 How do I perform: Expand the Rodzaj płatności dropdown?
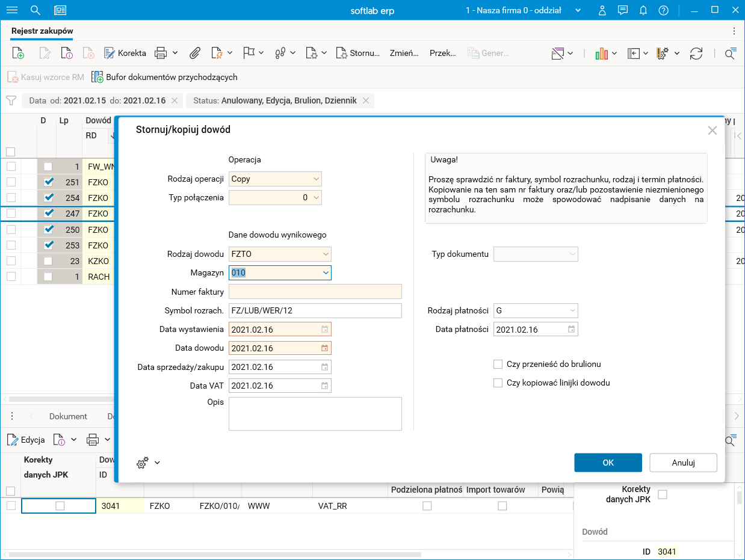tap(571, 311)
